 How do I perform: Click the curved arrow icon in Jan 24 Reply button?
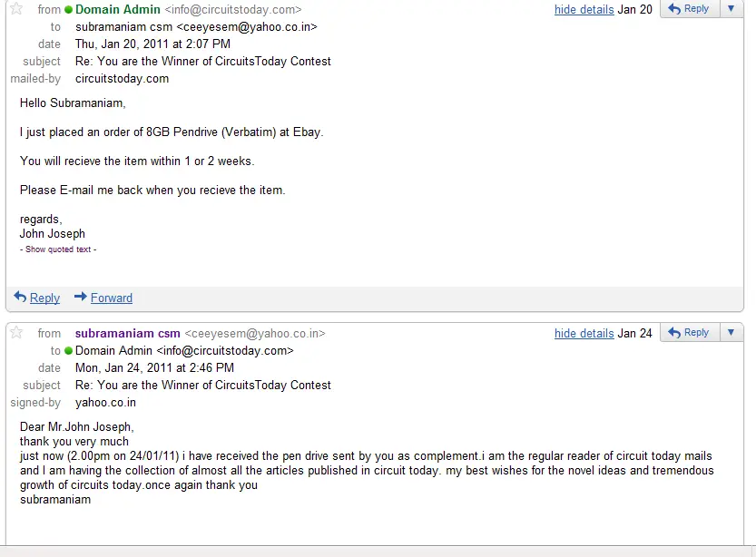pyautogui.click(x=674, y=332)
